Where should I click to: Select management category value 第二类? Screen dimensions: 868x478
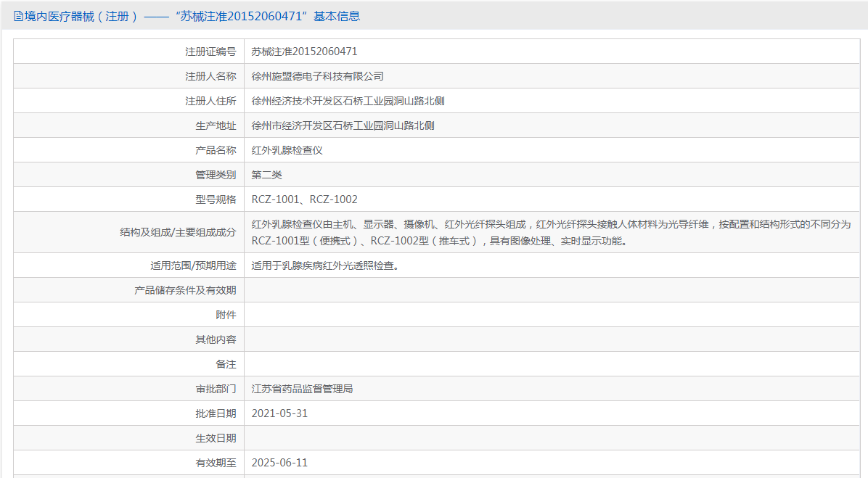coord(266,175)
